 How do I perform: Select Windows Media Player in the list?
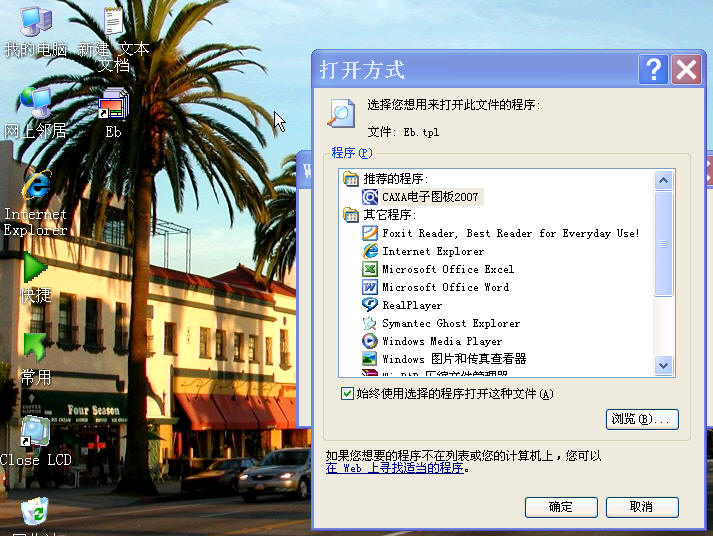click(x=442, y=341)
